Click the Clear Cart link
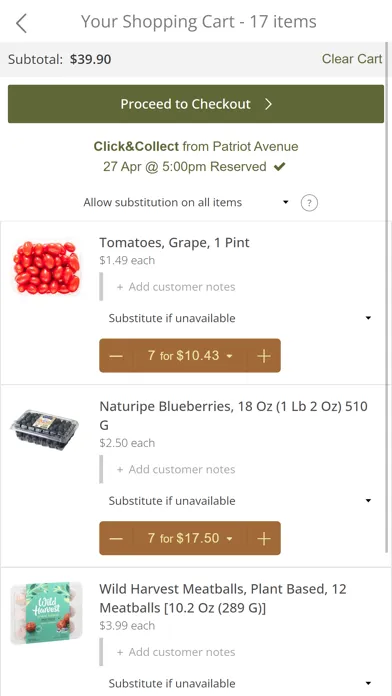 tap(352, 59)
